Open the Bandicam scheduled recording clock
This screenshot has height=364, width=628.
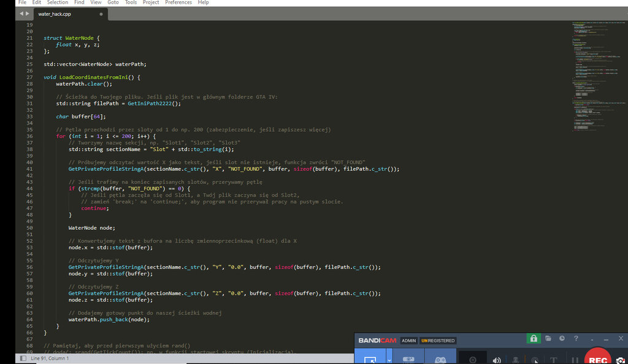click(562, 339)
